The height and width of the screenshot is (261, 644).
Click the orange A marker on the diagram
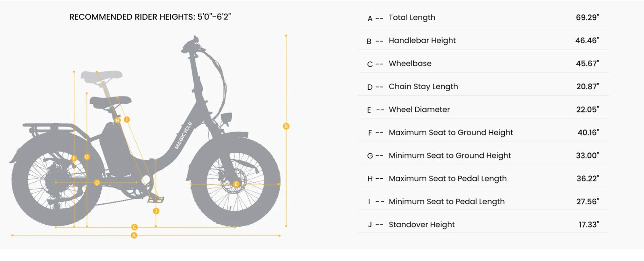click(134, 235)
